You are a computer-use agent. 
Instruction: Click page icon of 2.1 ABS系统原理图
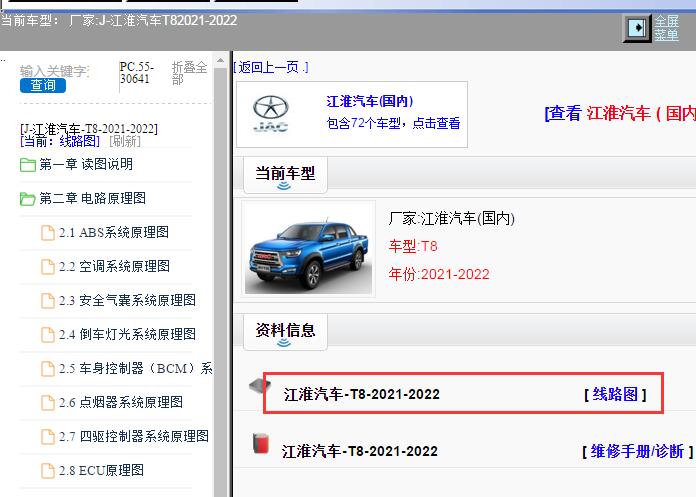[47, 233]
